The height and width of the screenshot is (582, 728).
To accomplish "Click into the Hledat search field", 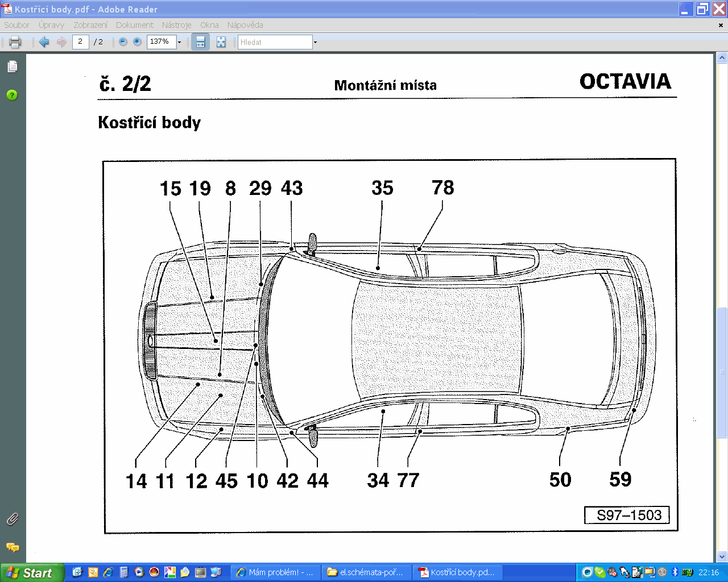I will click(x=274, y=42).
